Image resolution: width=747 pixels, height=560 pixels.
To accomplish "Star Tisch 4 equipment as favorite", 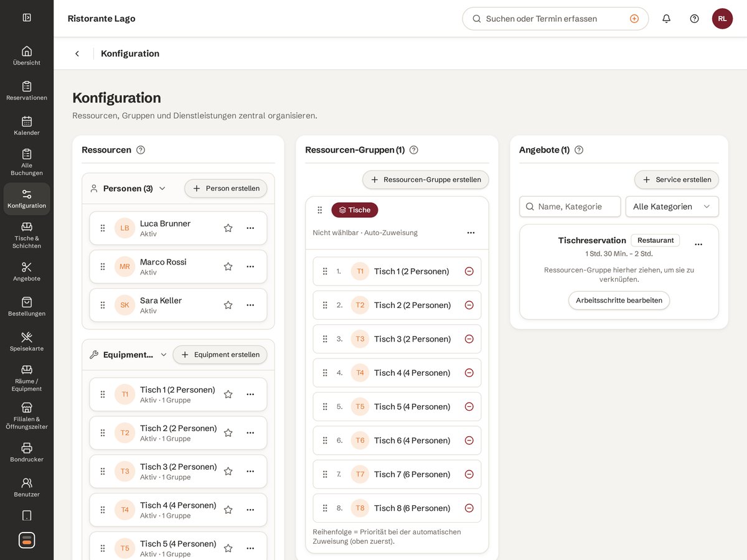I will click(x=228, y=510).
